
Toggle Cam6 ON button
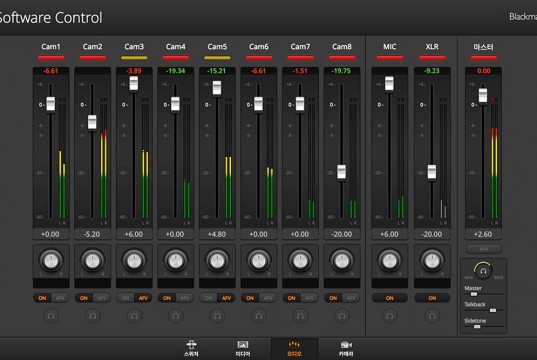[x=250, y=298]
